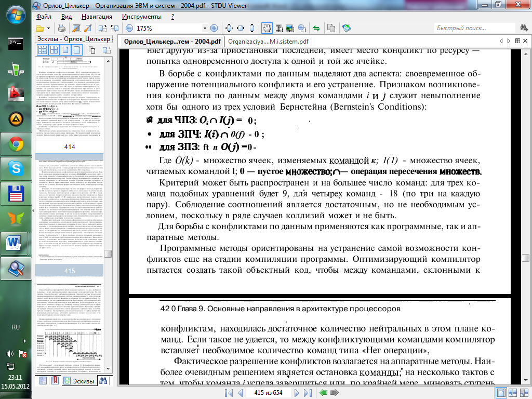Click the Fit height icon

(x=252, y=28)
